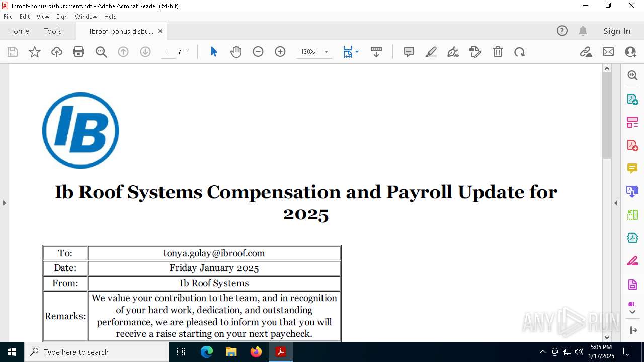
Task: Click the Sign In button
Action: (617, 31)
